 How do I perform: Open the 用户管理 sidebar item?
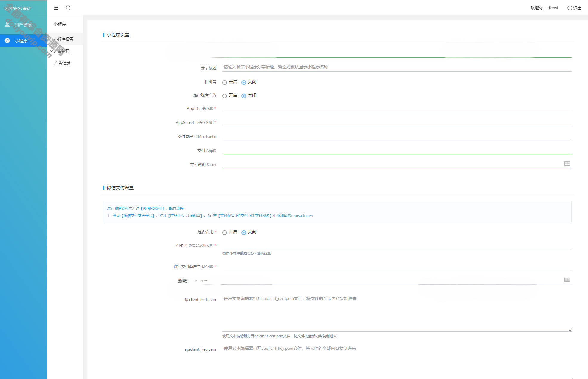pyautogui.click(x=24, y=25)
